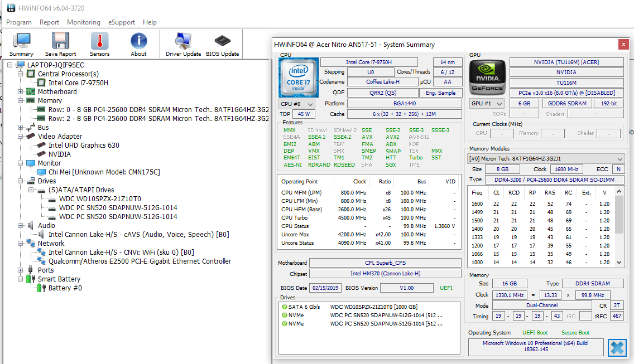634x364 pixels.
Task: Select Intel UHD Graphics 630 entry
Action: (84, 145)
